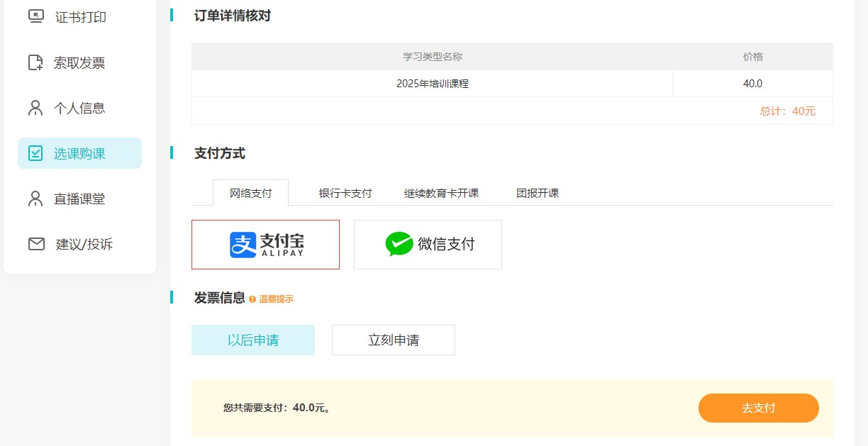Click the 证书打印 certificate print icon
This screenshot has width=868, height=446.
(x=36, y=17)
